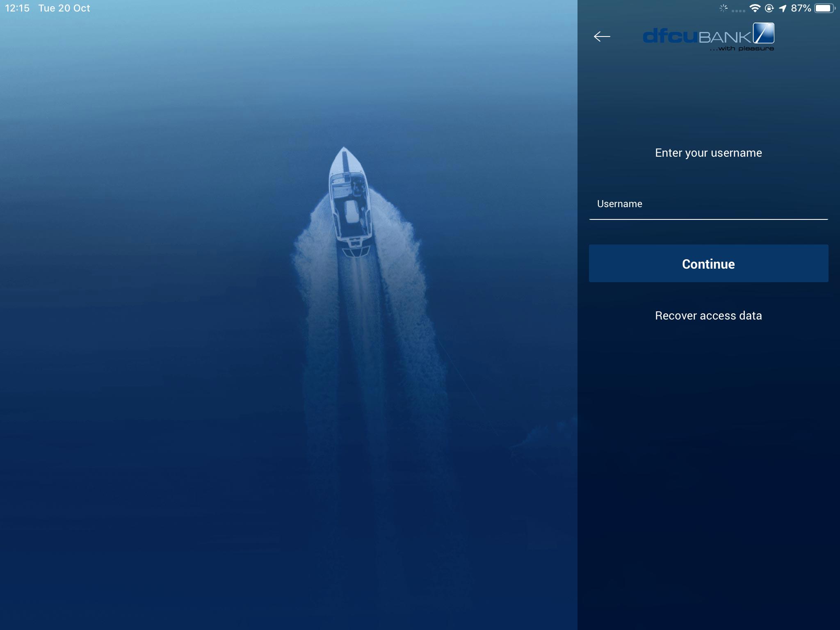The image size is (840, 630).
Task: Tap the location services arrow icon
Action: click(x=783, y=8)
